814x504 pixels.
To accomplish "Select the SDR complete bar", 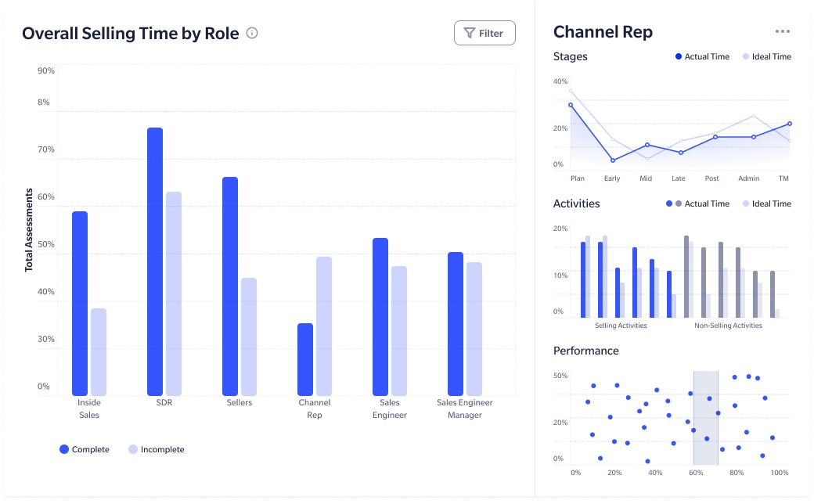I will [x=155, y=261].
